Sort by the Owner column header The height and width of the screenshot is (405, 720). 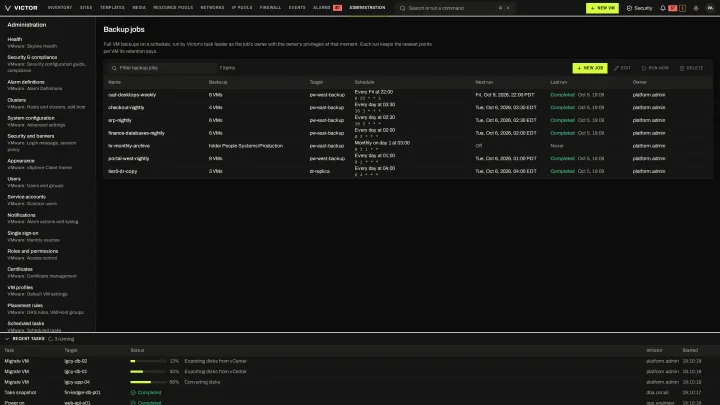coord(640,82)
